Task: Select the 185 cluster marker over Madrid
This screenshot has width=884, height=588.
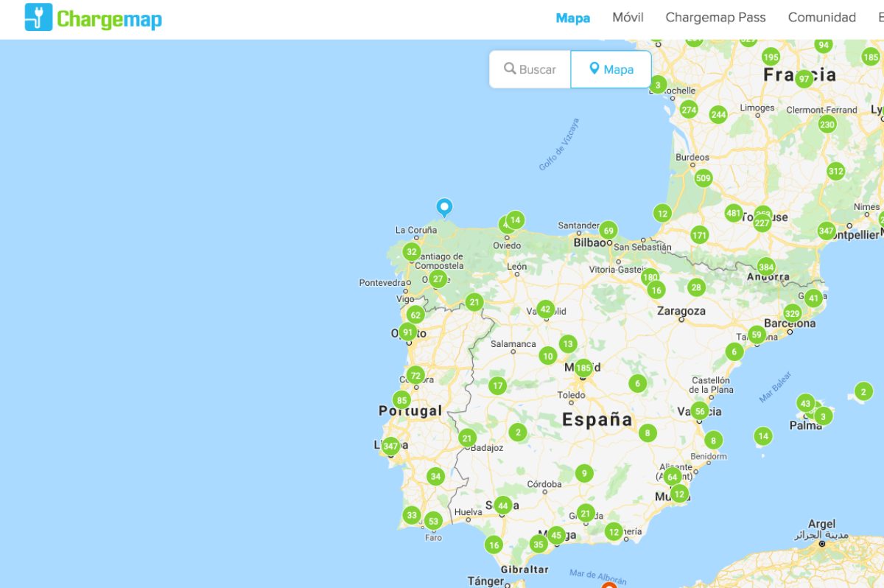Action: tap(583, 368)
